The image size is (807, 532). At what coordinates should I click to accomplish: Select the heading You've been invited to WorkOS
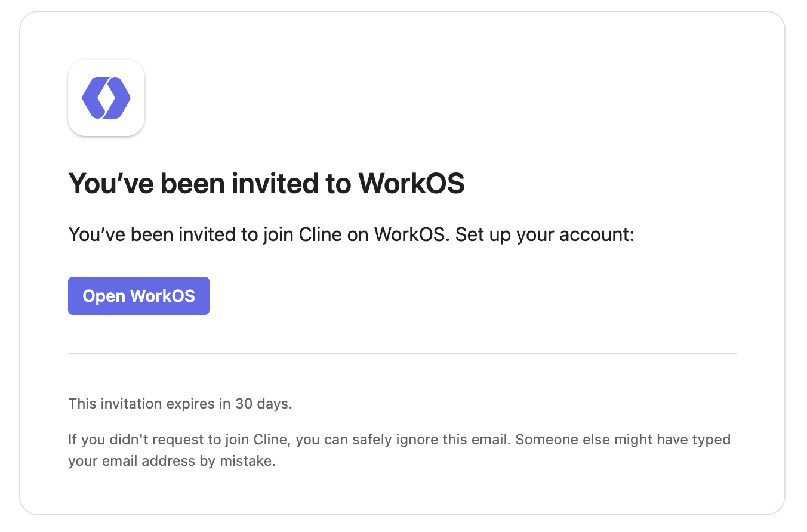point(267,183)
